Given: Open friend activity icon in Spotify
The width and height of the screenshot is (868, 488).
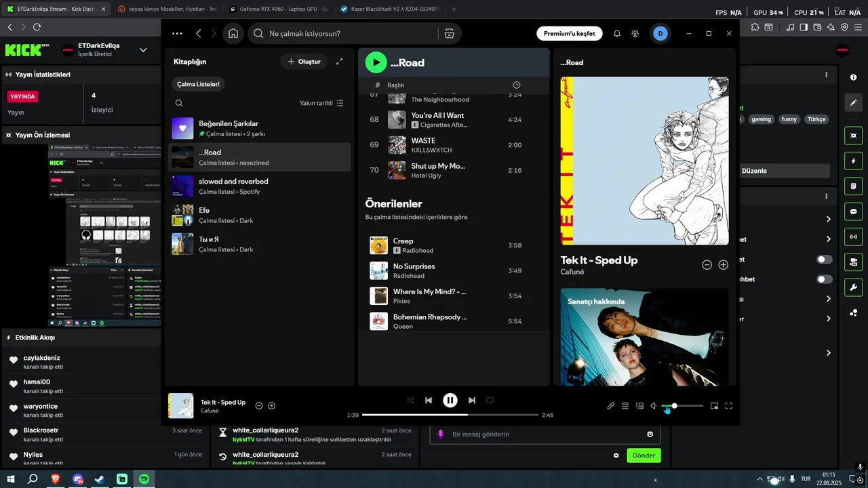Looking at the screenshot, I should click(635, 33).
